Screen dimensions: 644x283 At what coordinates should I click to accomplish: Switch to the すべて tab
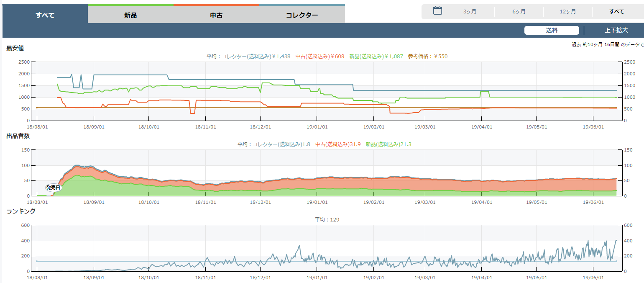(x=45, y=15)
